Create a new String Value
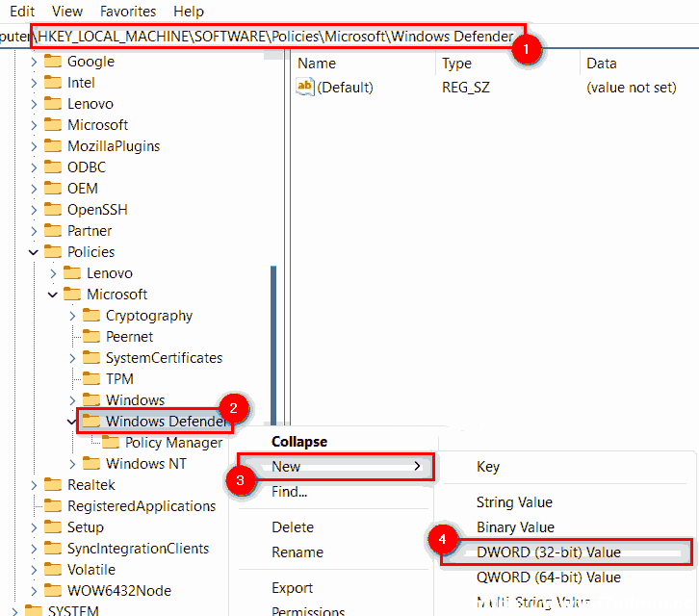The width and height of the screenshot is (699, 616). (514, 502)
